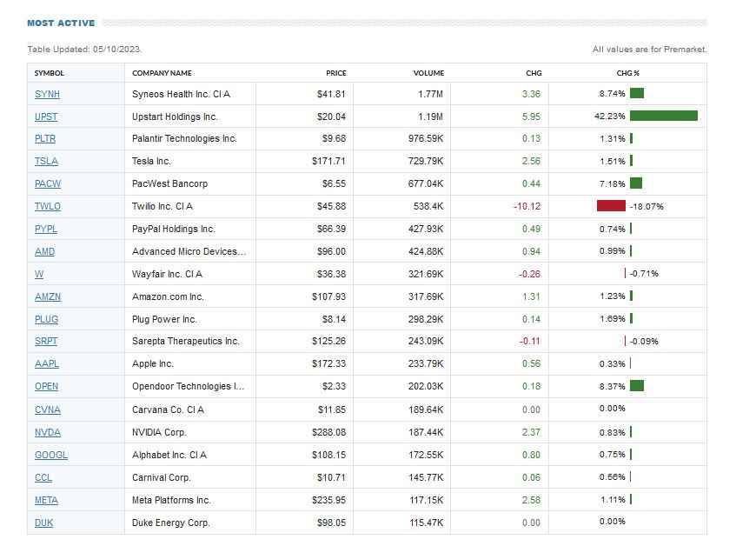Image resolution: width=756 pixels, height=546 pixels.
Task: Open the TWLO ticker link
Action: click(48, 207)
